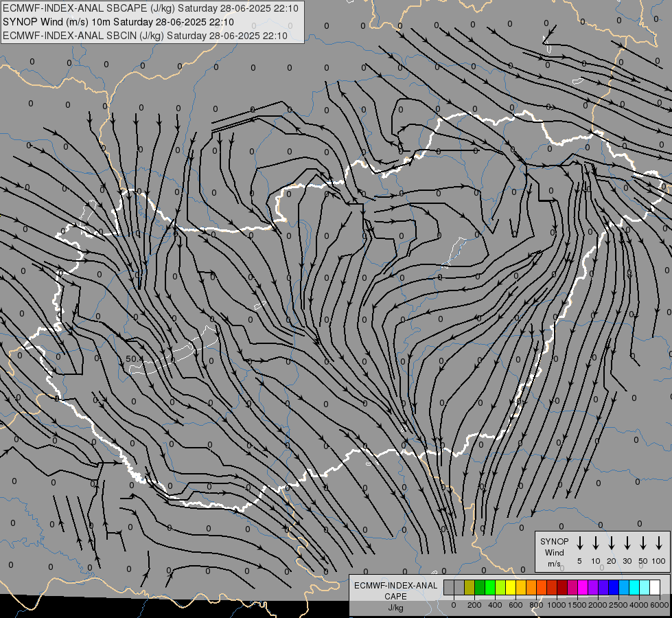Select the ECMWF-INDEX-ANAL SBCIN title line

click(145, 36)
